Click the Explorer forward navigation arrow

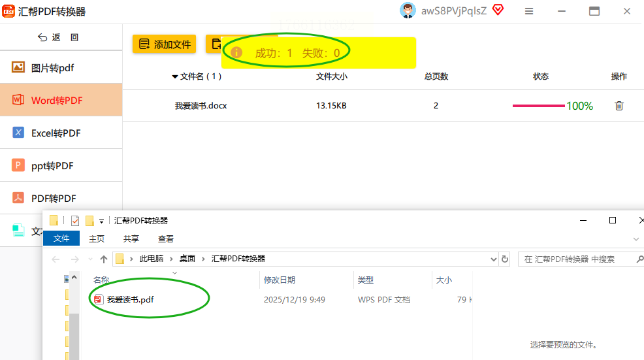74,259
